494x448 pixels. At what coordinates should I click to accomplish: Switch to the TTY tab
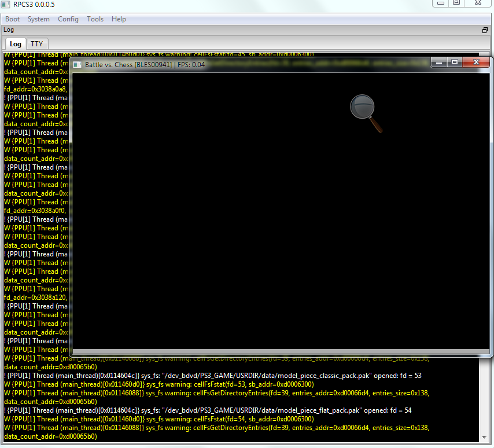36,44
